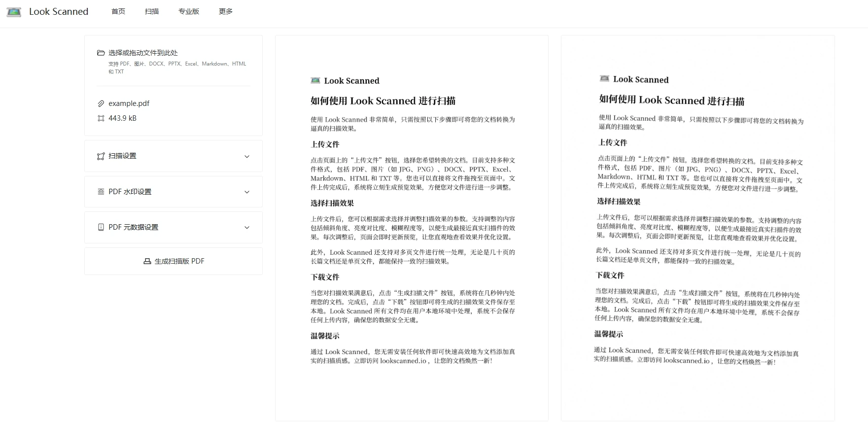The width and height of the screenshot is (868, 442).
Task: Click the paperclip icon beside example.pdf
Action: (x=101, y=103)
